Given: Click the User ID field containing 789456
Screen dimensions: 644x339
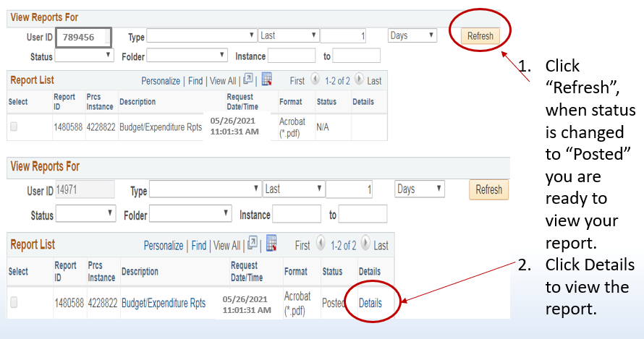Looking at the screenshot, I should [83, 38].
